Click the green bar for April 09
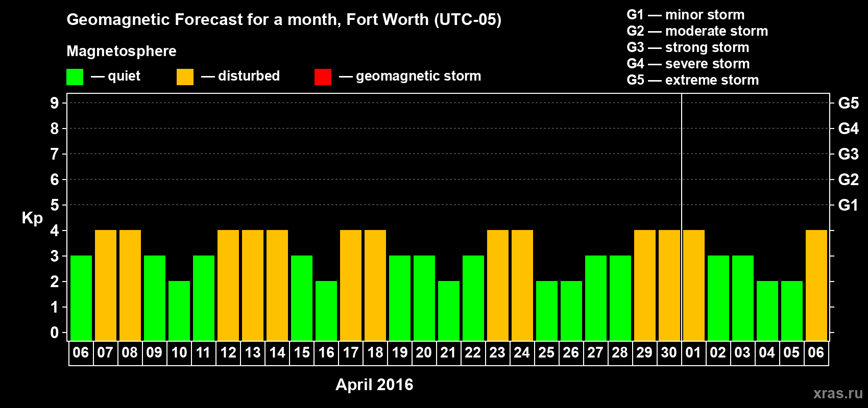The height and width of the screenshot is (408, 868). 155,298
